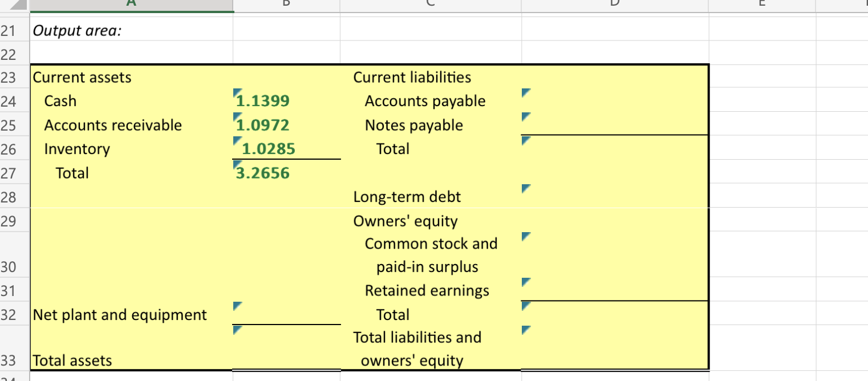Select the 'Current assets' heading cell

131,76
